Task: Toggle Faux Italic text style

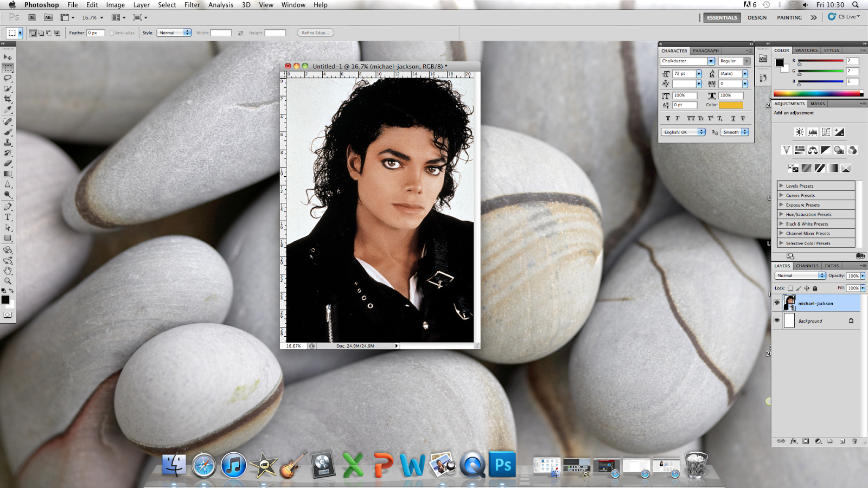Action: (x=678, y=118)
